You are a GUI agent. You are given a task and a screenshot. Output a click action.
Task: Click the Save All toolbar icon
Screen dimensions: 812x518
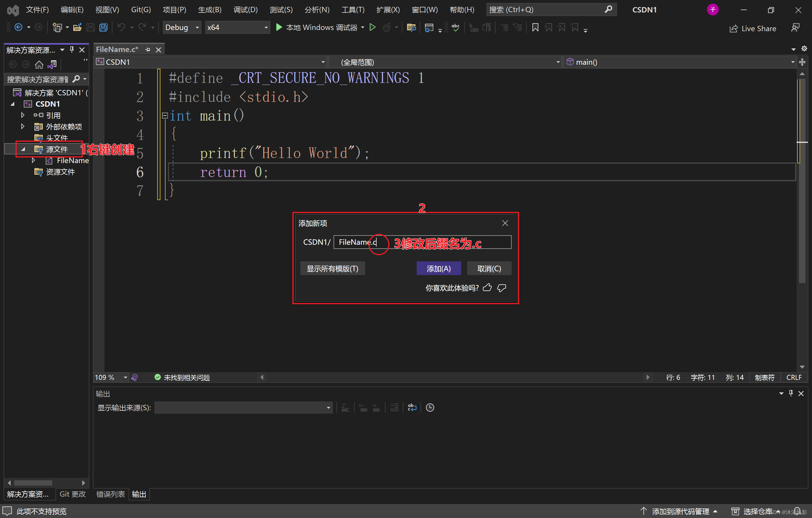(104, 27)
